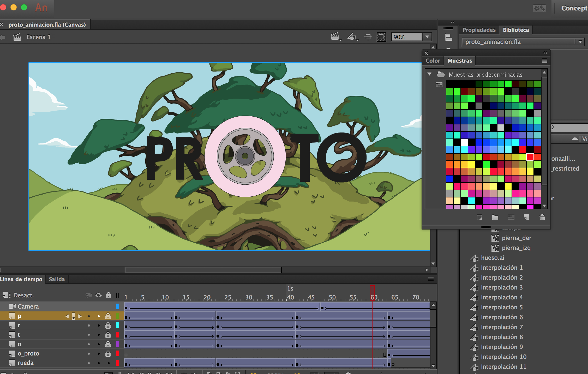Go to previous keyframe on layer p
Viewport: 588px width, 374px height.
pyautogui.click(x=68, y=316)
